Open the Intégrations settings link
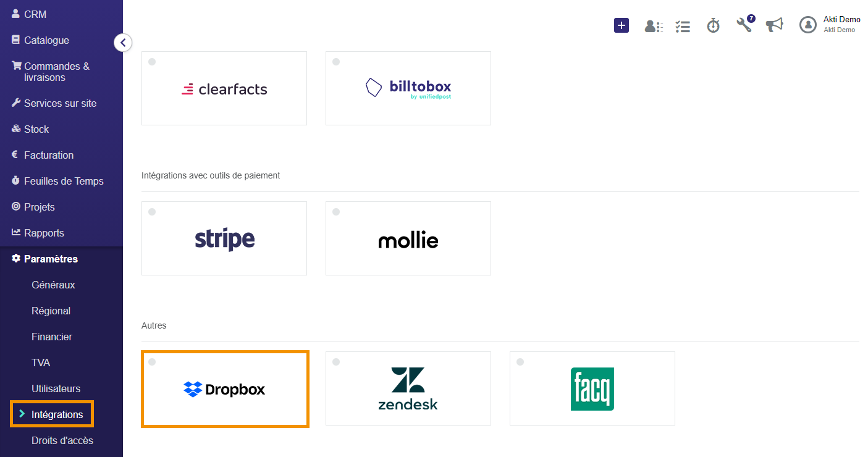Image resolution: width=868 pixels, height=457 pixels. click(57, 414)
